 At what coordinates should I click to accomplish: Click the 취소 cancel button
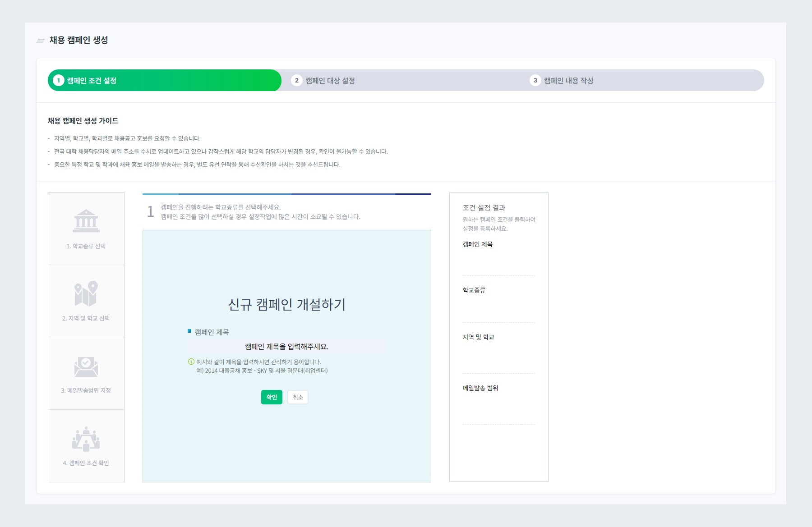(x=297, y=397)
